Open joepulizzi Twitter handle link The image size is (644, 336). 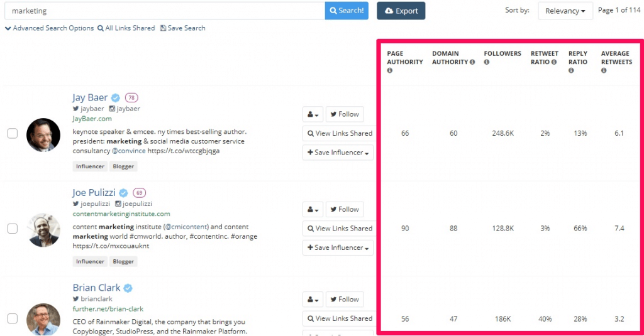tap(91, 204)
